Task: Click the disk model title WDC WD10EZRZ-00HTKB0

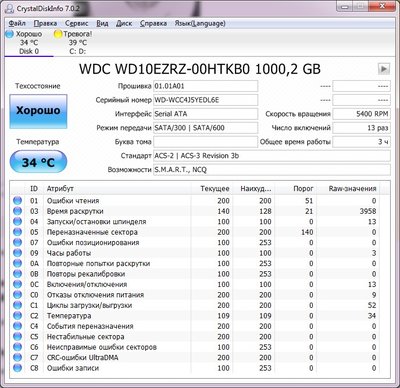Action: pos(200,69)
